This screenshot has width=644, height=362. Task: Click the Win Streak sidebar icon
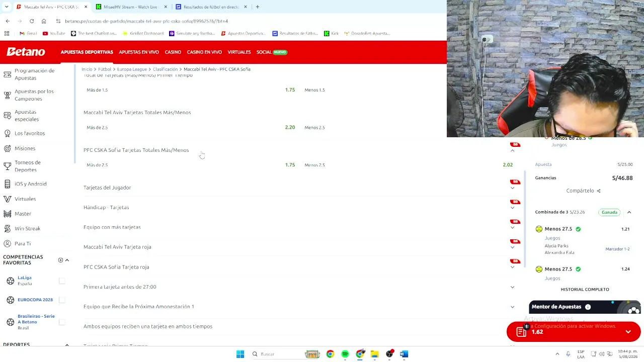(7, 228)
